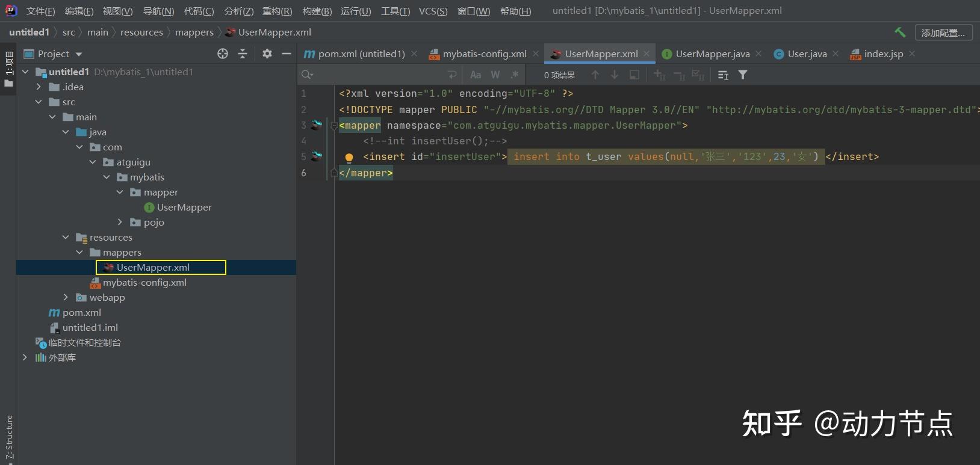Click the untitled1 breadcrumb
The width and height of the screenshot is (980, 465).
[29, 32]
